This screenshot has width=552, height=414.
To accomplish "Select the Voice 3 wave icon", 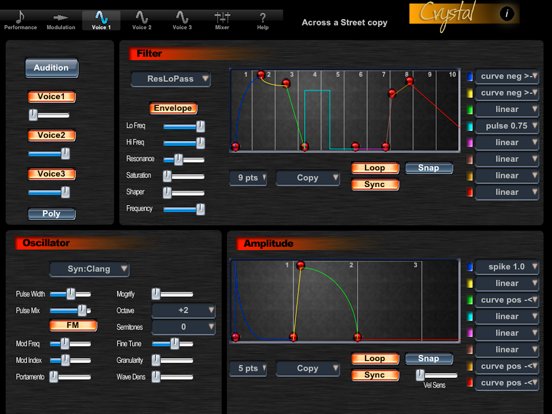I will coord(182,17).
